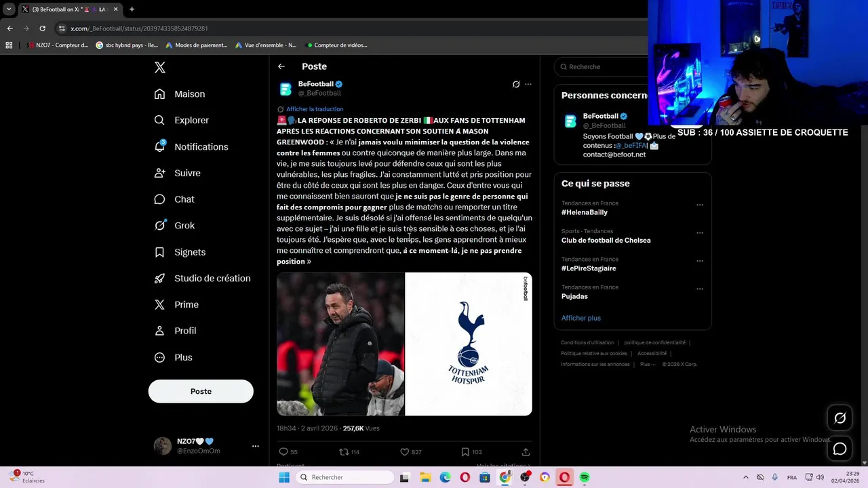Click the Windows taskbar Rechercher box
The height and width of the screenshot is (488, 868).
coord(343,477)
